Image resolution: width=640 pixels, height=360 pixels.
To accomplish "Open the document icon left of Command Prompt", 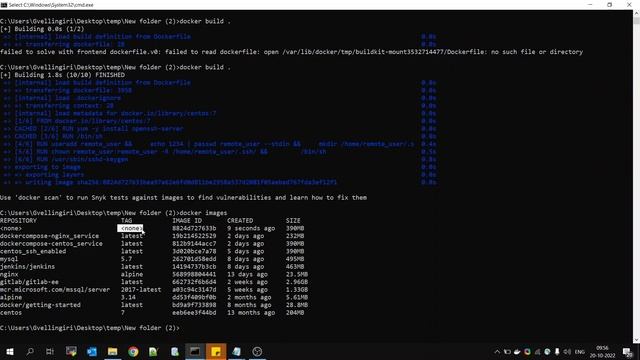I will pyautogui.click(x=175, y=351).
